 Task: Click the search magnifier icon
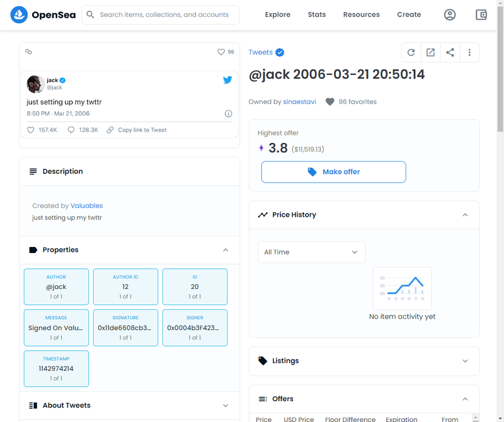[x=90, y=14]
